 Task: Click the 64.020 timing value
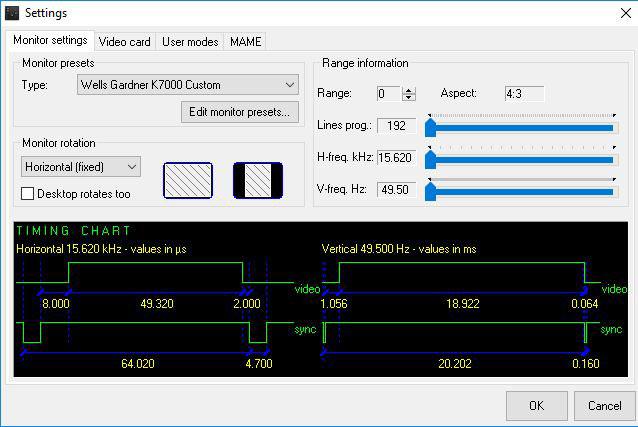click(138, 363)
